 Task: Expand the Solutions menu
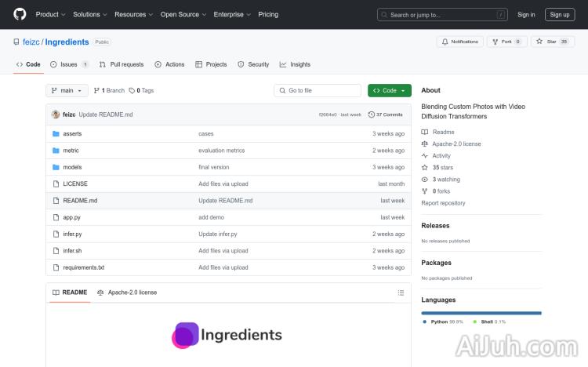point(89,14)
